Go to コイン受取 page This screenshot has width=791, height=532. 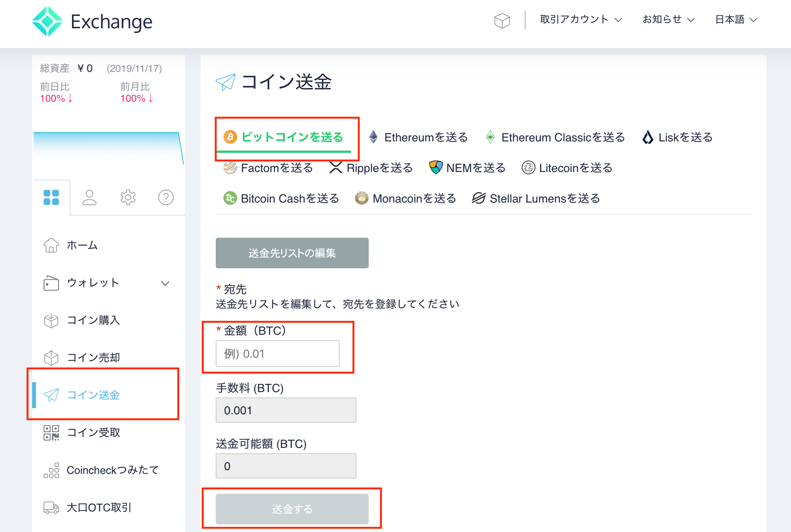click(x=93, y=432)
